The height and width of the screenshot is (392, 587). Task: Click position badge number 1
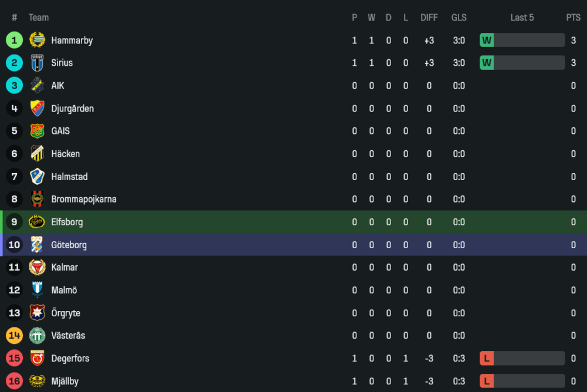(14, 40)
